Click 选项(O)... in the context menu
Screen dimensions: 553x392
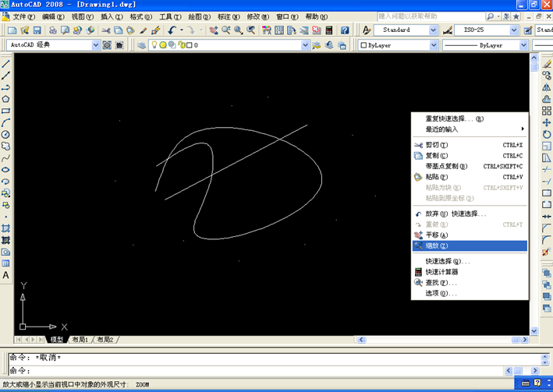(x=441, y=294)
